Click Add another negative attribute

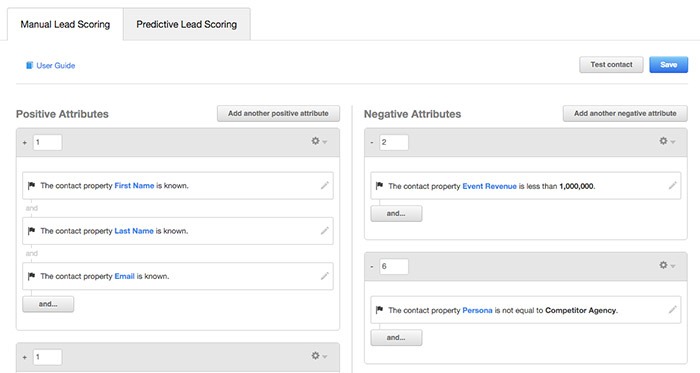tap(625, 113)
